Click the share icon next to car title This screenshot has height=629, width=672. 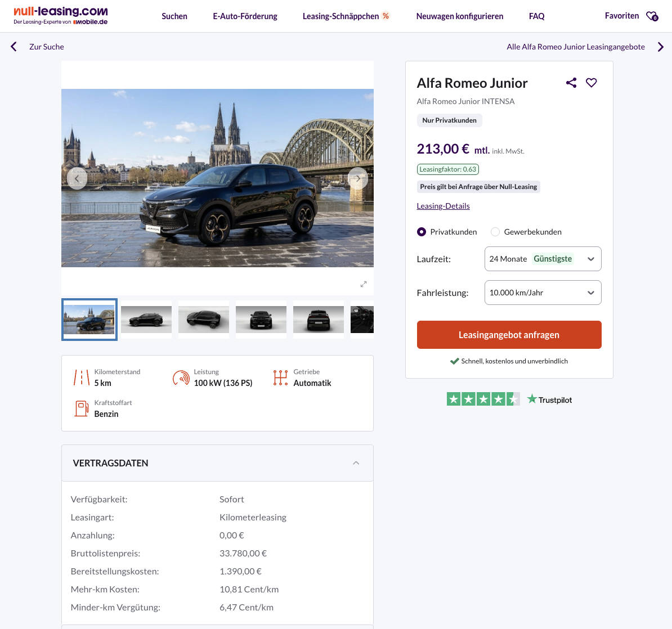571,83
